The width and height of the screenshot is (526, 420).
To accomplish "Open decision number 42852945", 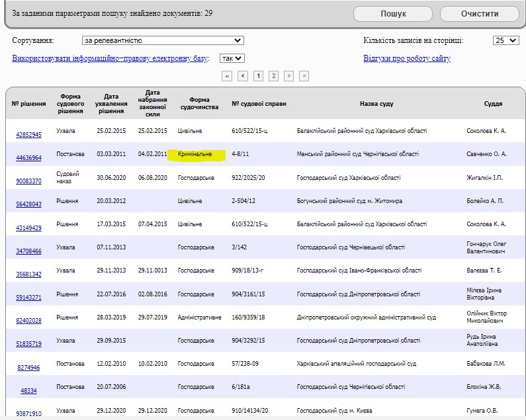I will (28, 134).
